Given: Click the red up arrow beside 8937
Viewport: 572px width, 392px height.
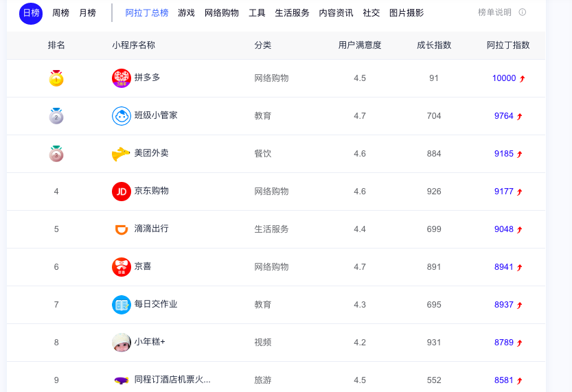Looking at the screenshot, I should [519, 305].
